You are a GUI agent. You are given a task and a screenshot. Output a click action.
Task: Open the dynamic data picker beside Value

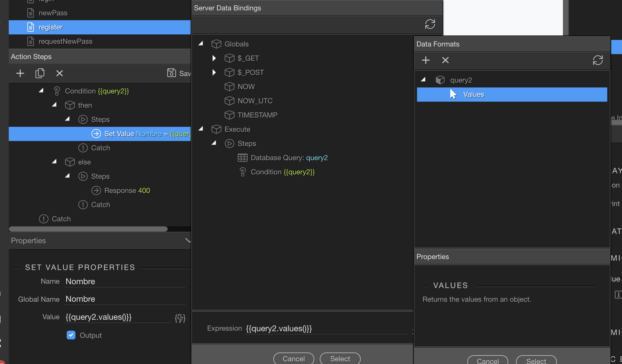point(180,318)
